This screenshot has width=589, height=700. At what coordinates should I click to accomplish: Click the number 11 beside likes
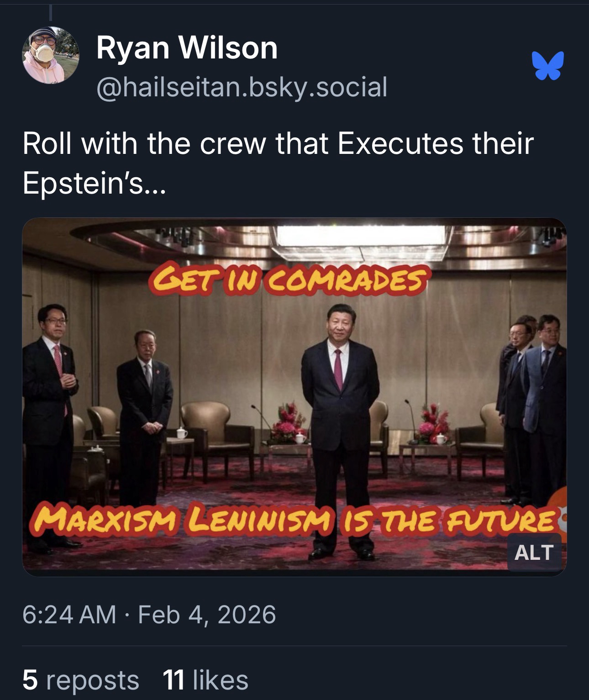pos(174,679)
